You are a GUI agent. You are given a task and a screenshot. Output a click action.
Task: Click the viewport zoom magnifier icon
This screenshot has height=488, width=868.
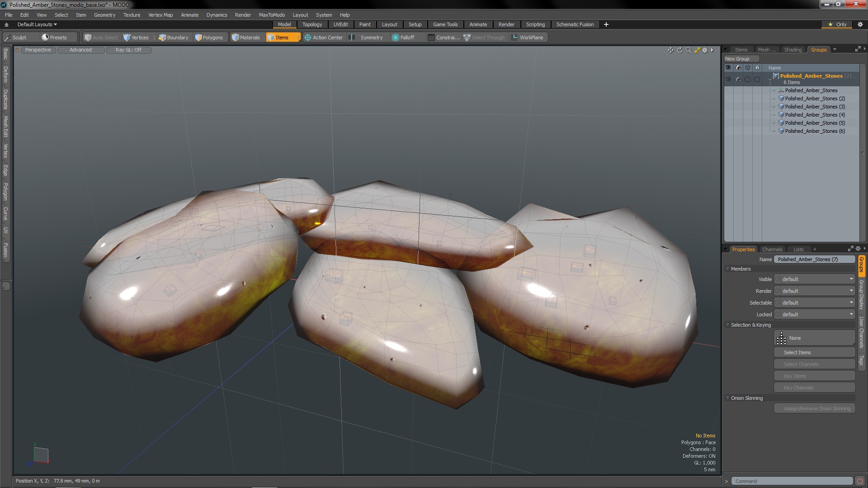tap(689, 50)
